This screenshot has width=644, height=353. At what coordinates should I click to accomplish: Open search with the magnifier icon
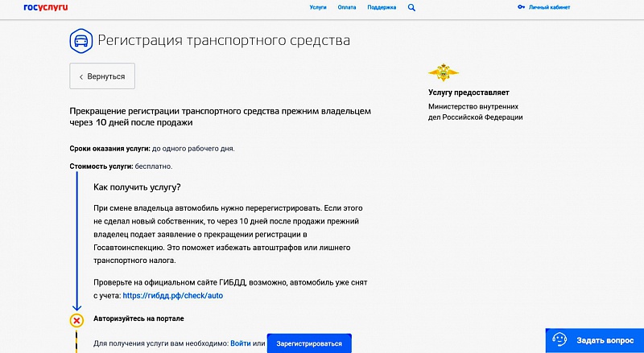(412, 7)
